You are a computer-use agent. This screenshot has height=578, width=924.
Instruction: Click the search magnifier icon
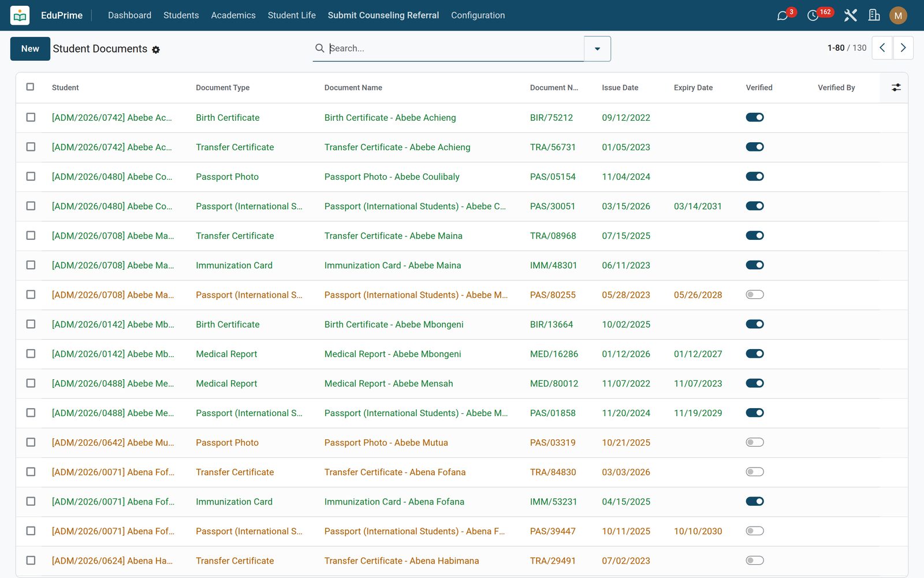click(319, 48)
